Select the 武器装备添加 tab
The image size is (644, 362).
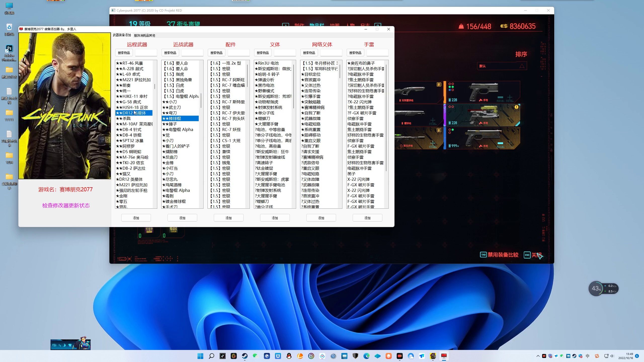pyautogui.click(x=122, y=35)
